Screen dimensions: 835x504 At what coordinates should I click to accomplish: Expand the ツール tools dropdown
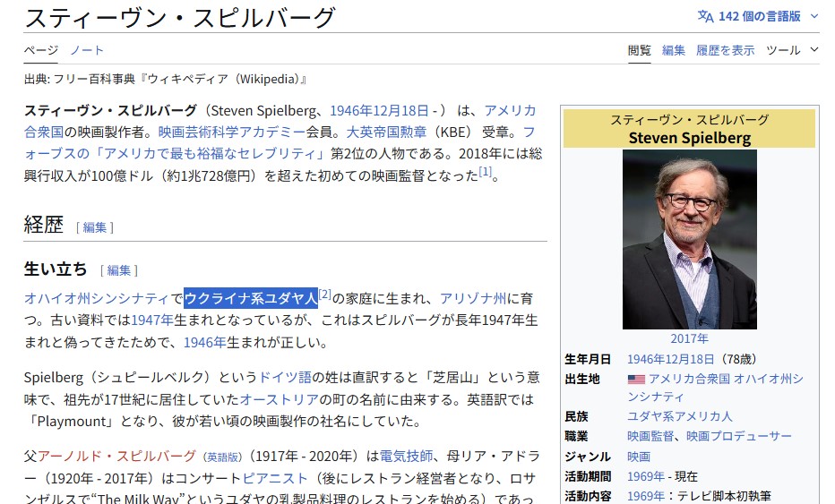click(792, 50)
